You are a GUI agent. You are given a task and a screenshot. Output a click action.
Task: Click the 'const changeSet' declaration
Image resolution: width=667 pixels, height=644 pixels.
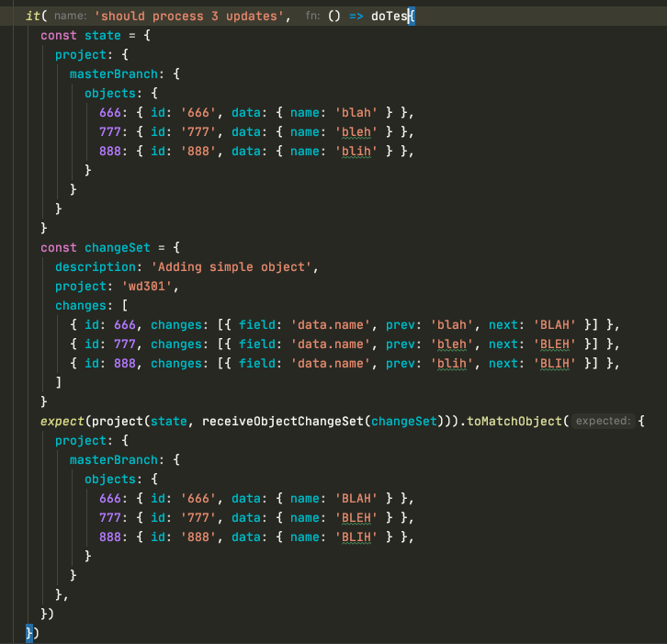(96, 247)
